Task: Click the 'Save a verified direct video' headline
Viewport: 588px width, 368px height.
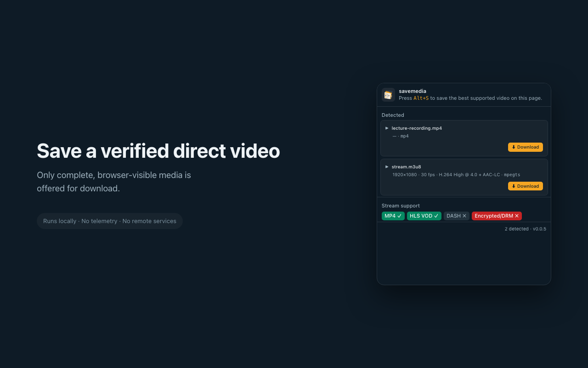Action: point(158,151)
